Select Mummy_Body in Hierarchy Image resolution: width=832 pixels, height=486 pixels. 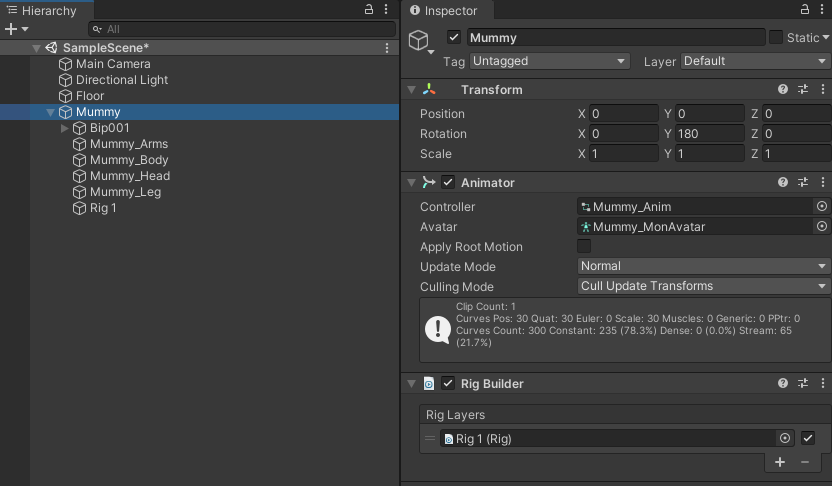(129, 160)
